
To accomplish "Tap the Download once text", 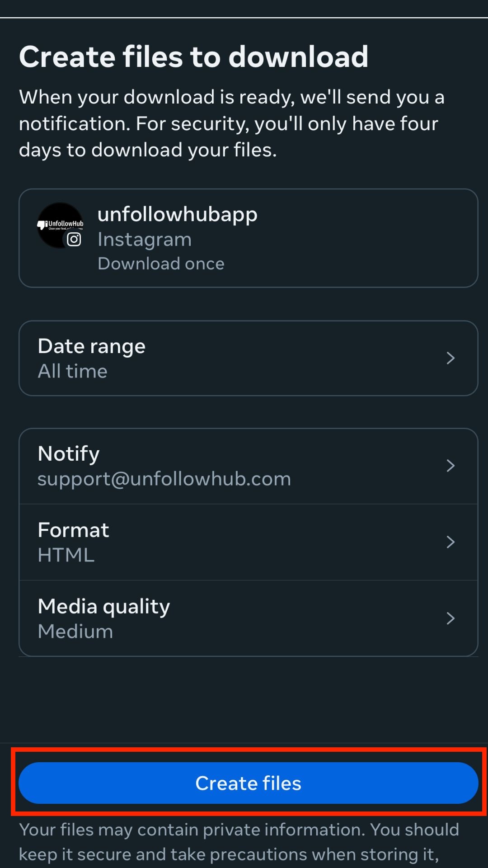I will (x=161, y=264).
